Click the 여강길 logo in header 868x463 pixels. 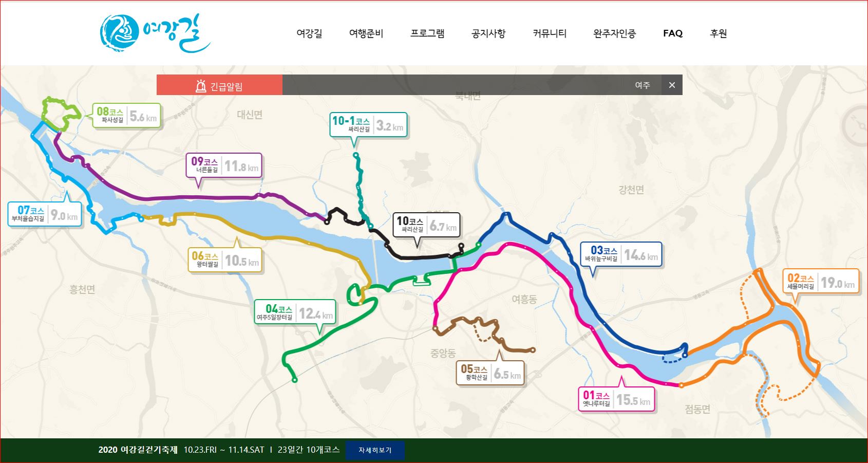pyautogui.click(x=155, y=33)
